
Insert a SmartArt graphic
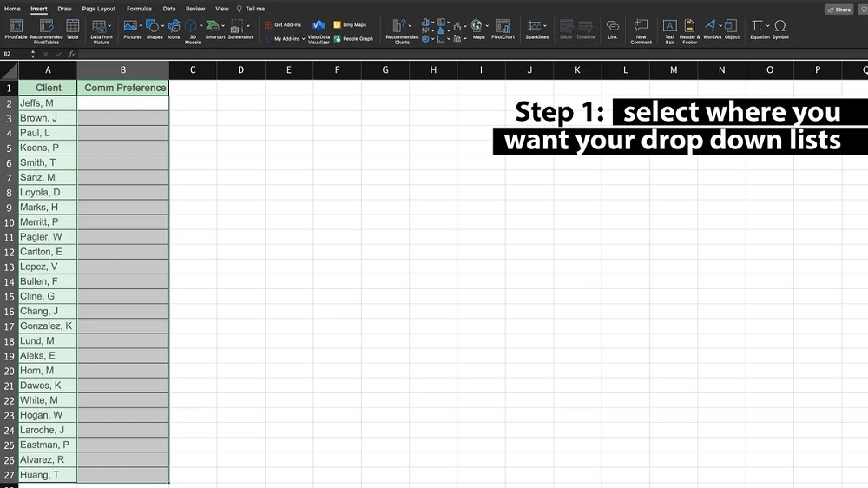tap(214, 29)
